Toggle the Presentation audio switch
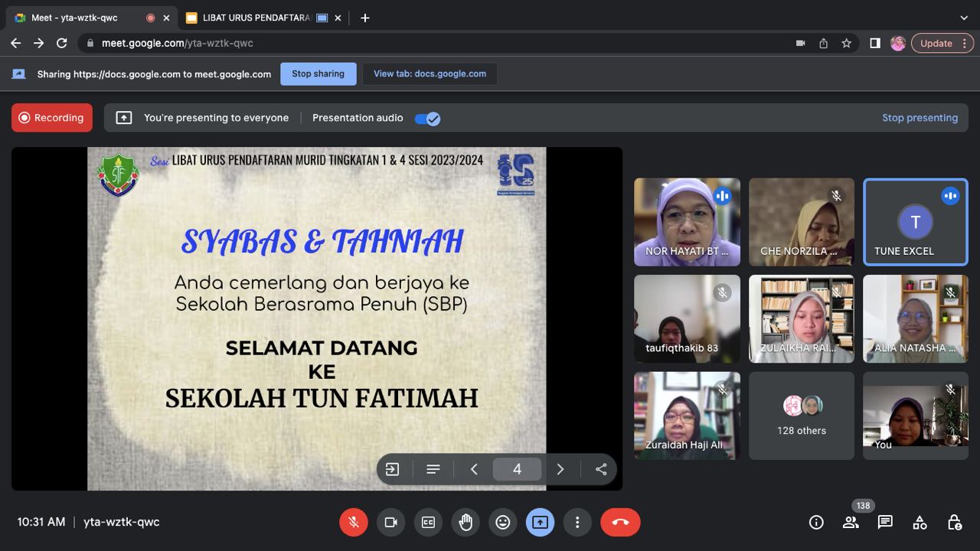The width and height of the screenshot is (980, 551). (x=427, y=119)
